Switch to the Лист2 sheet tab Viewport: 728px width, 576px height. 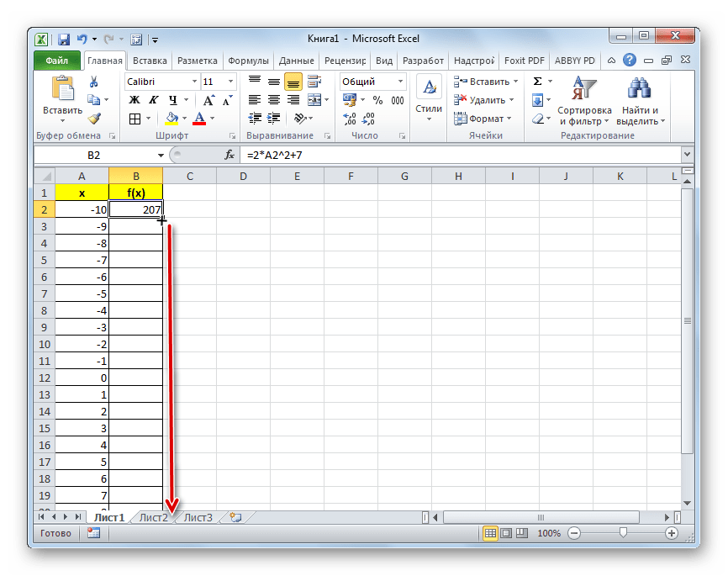tap(154, 518)
